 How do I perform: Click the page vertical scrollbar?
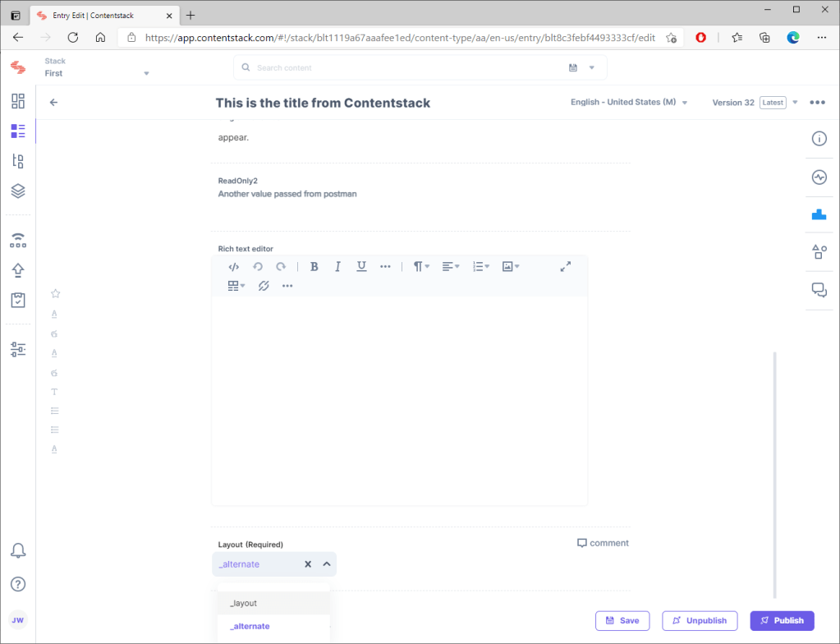(774, 475)
